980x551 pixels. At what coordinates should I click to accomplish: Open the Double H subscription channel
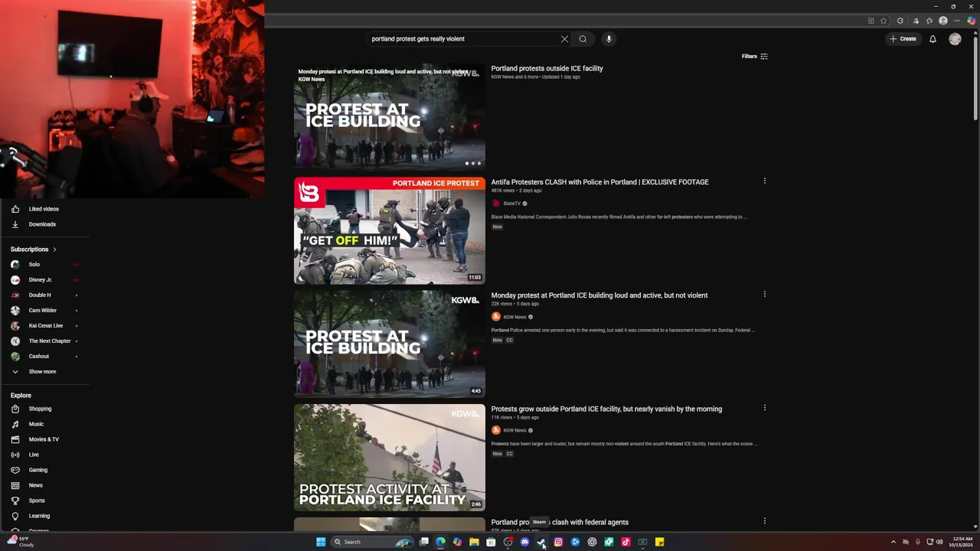[x=40, y=295]
